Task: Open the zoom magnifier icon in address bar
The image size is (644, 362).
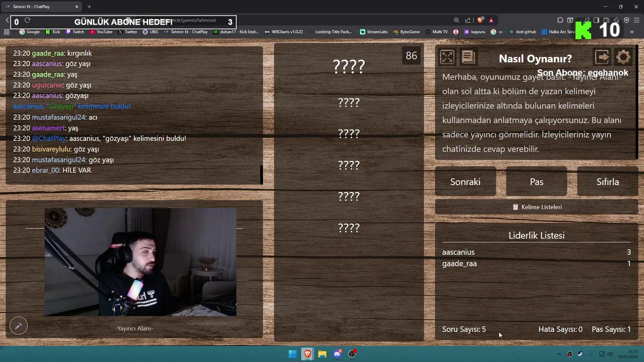Action: (456, 21)
